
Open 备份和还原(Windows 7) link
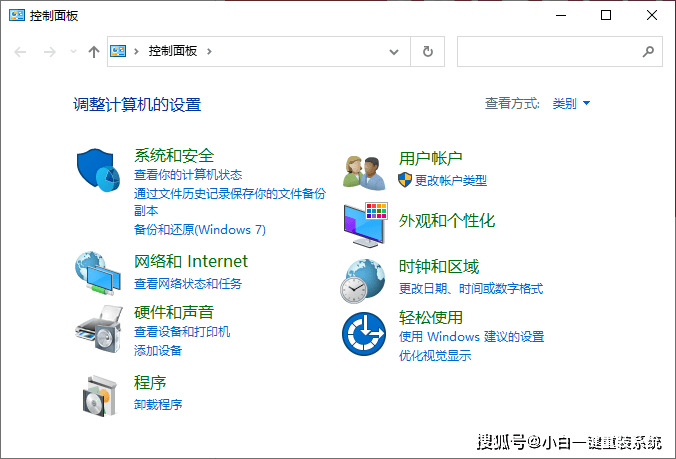tap(200, 230)
